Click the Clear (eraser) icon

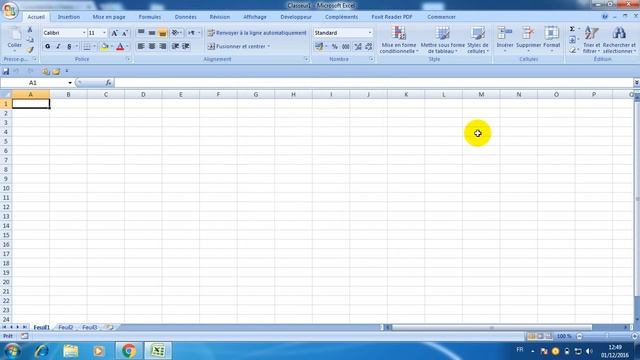click(x=572, y=49)
